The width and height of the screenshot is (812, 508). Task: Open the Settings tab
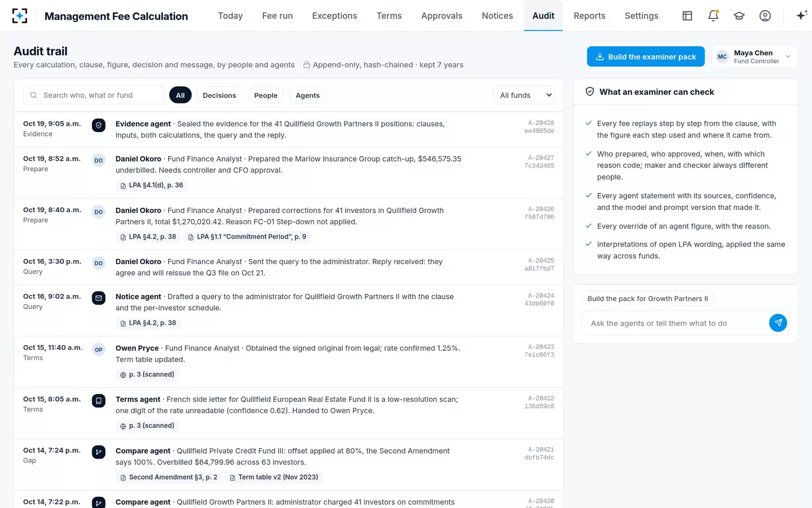641,16
